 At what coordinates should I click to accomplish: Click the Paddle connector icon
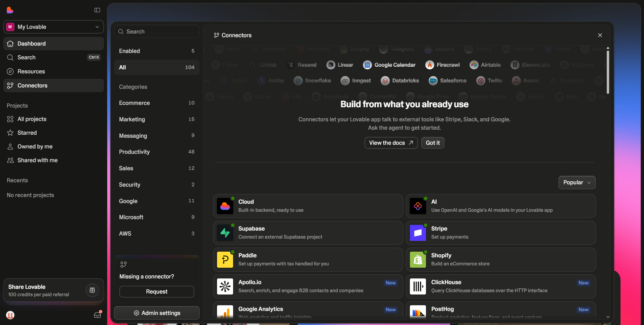click(225, 260)
